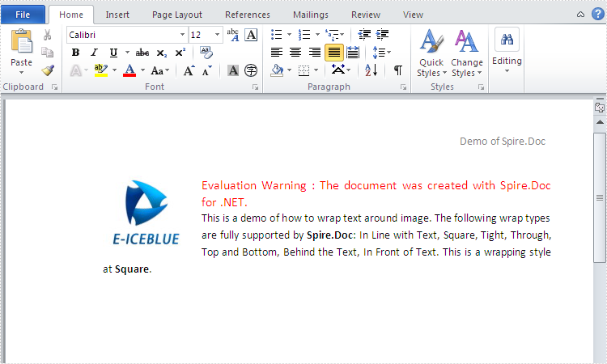Click the scroll up arrow
The image size is (607, 364).
[600, 122]
